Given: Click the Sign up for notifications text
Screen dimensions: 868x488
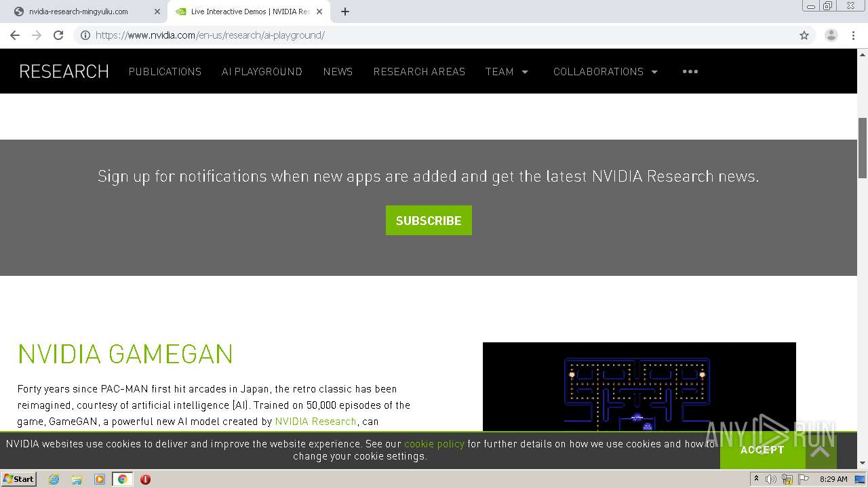Looking at the screenshot, I should click(429, 176).
